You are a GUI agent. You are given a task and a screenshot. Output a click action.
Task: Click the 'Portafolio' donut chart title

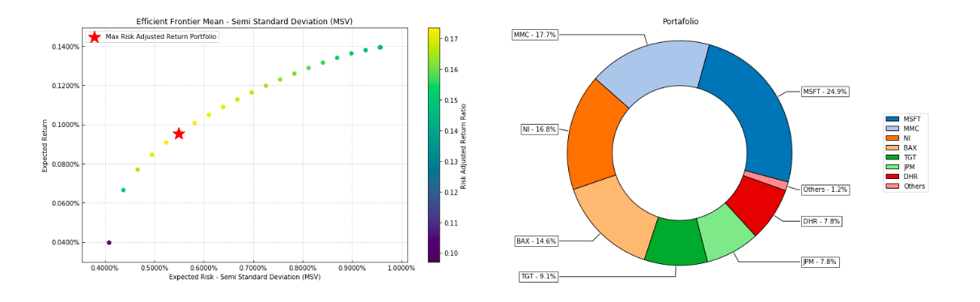(x=680, y=21)
